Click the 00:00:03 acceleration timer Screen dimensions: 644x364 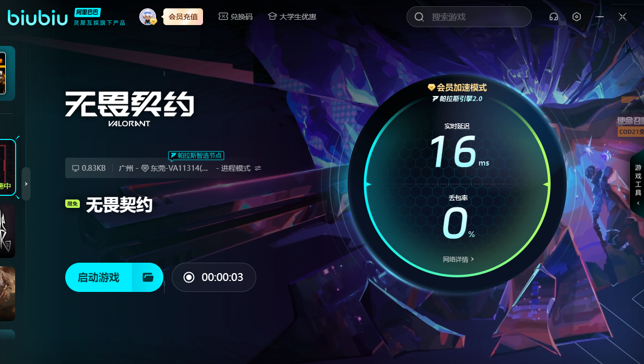222,277
